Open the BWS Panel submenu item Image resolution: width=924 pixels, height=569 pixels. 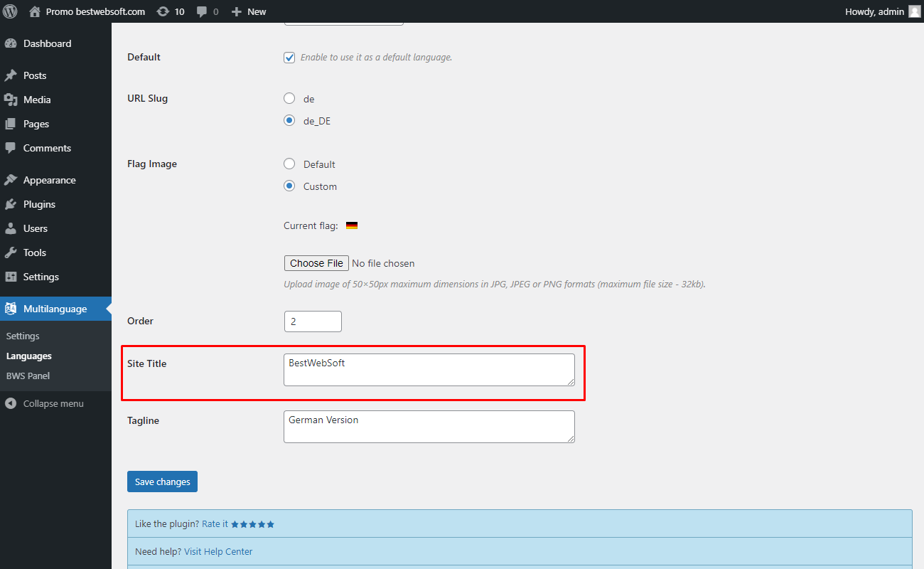pos(28,376)
